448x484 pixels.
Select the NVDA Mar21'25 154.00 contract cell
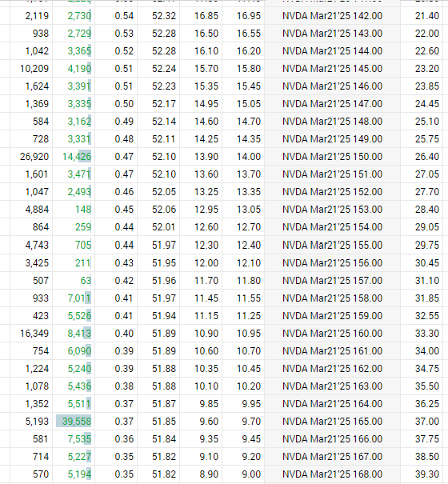pyautogui.click(x=332, y=227)
